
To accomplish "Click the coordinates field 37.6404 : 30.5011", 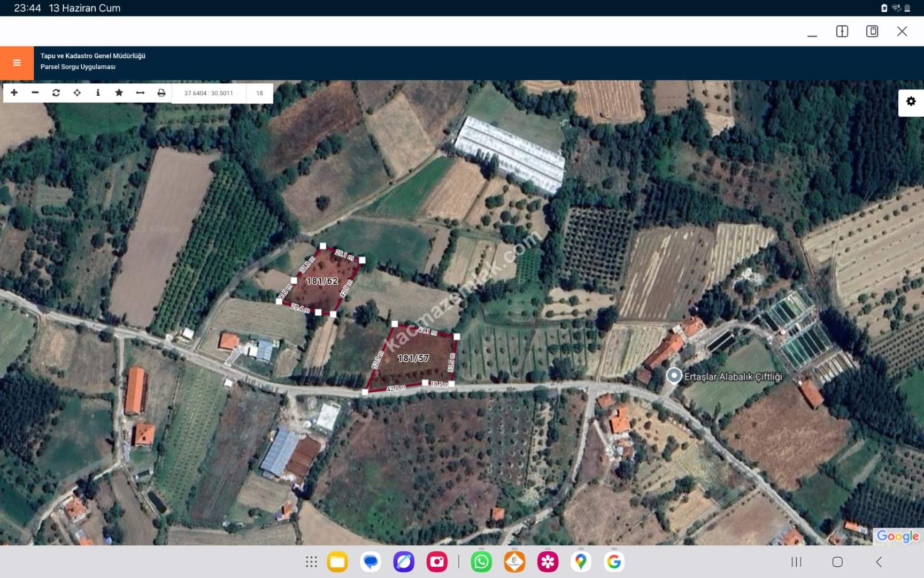I will [209, 93].
